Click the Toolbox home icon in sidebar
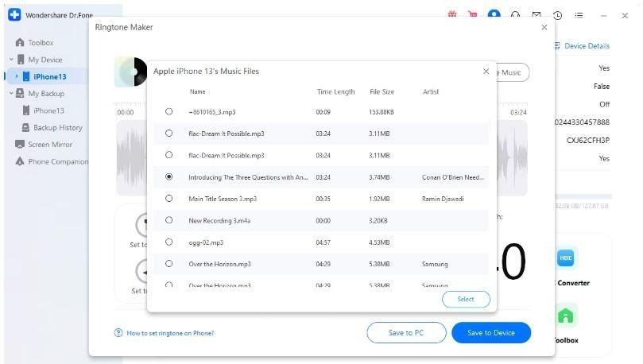 tap(20, 43)
